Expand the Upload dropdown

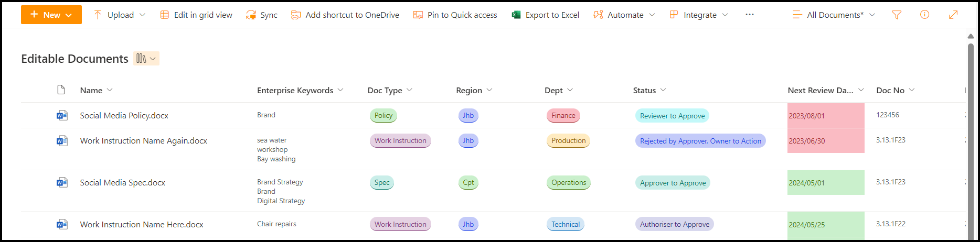(x=120, y=15)
